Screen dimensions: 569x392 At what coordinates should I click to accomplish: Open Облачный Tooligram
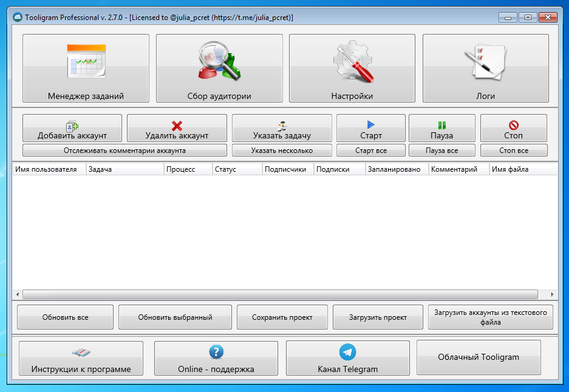[479, 357]
